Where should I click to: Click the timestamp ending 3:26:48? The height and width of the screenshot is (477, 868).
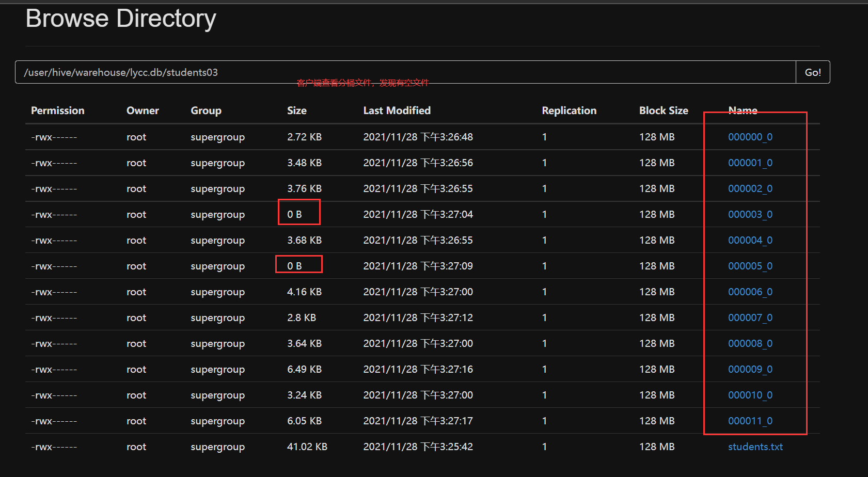click(x=418, y=137)
